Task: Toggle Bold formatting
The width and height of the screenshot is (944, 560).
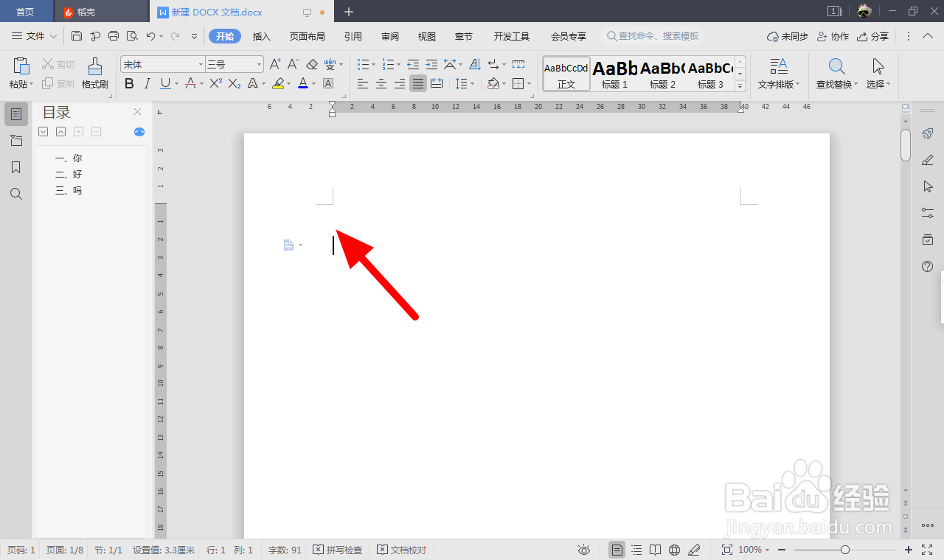Action: click(129, 84)
